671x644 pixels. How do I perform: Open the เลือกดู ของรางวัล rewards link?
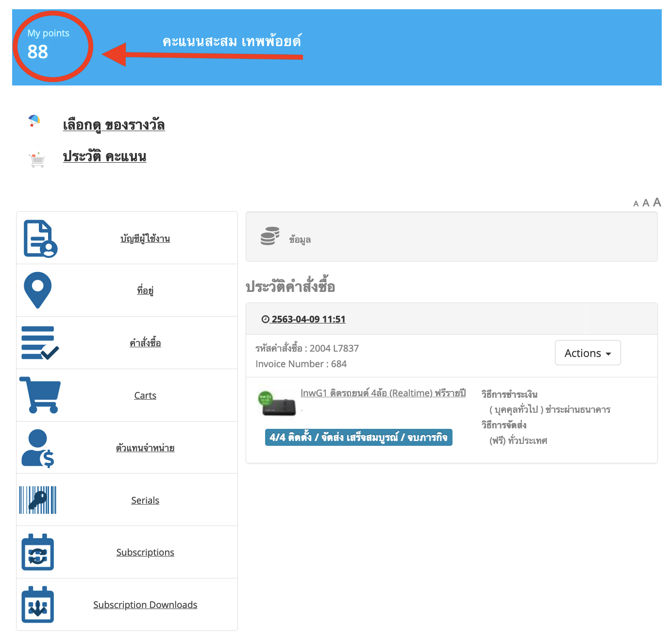pos(114,125)
